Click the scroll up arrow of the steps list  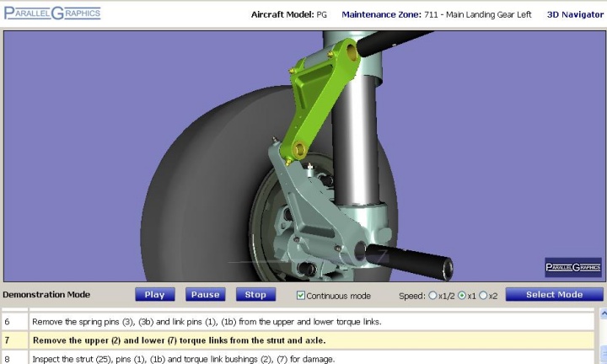601,313
